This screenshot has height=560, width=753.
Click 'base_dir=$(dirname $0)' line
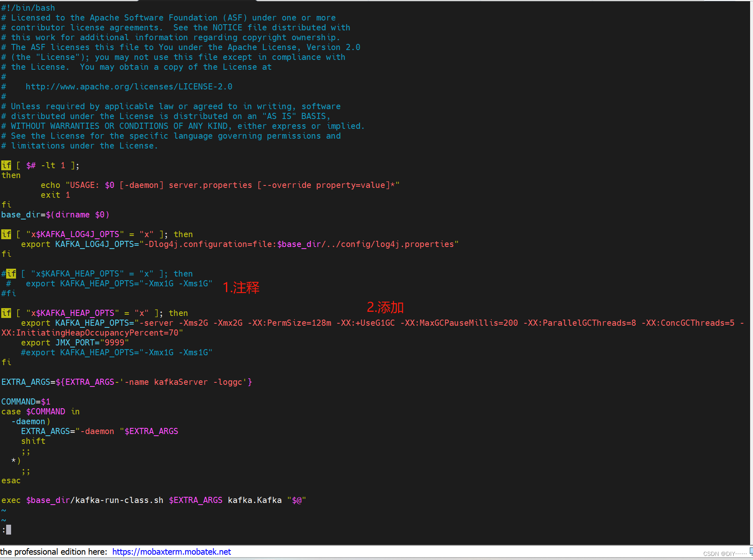tap(55, 215)
